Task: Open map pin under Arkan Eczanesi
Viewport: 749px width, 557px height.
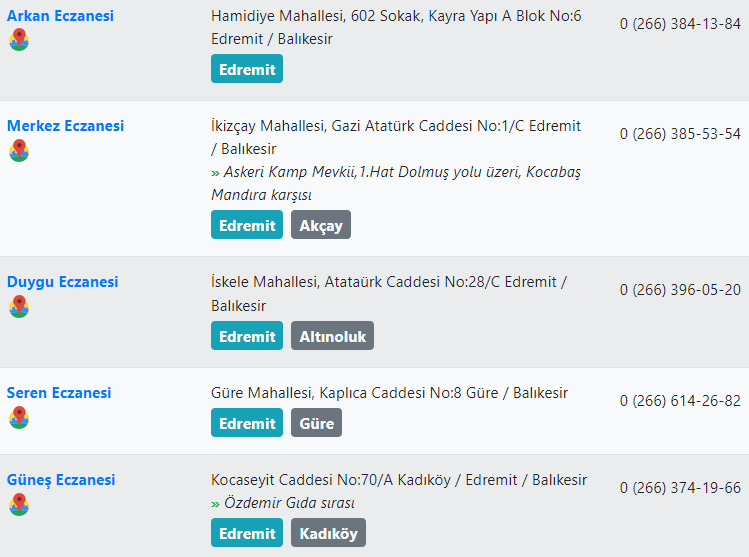Action: [x=19, y=40]
